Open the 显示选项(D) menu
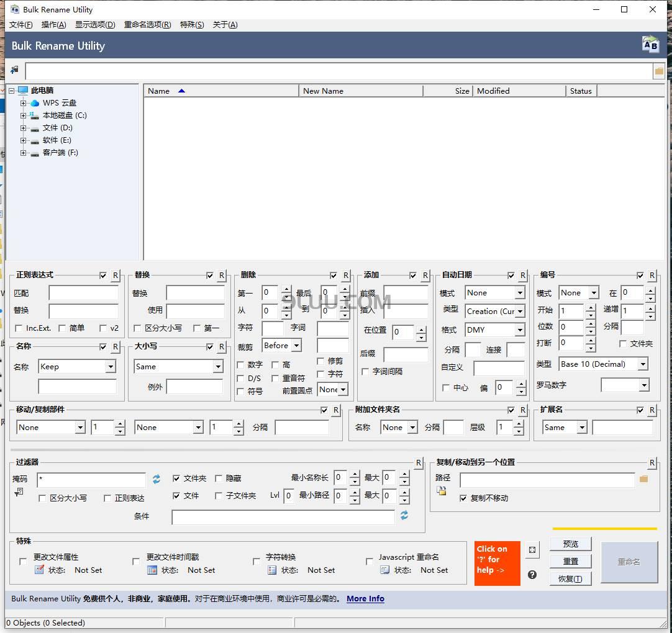 pos(95,25)
